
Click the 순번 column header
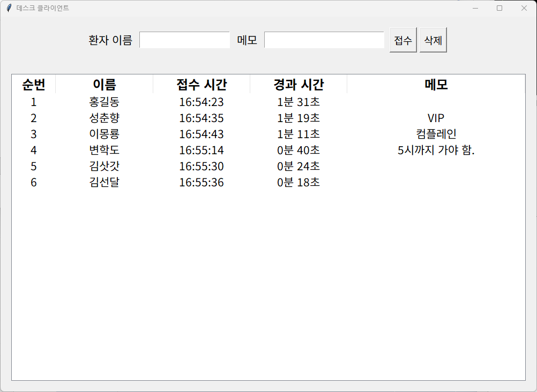coord(33,85)
